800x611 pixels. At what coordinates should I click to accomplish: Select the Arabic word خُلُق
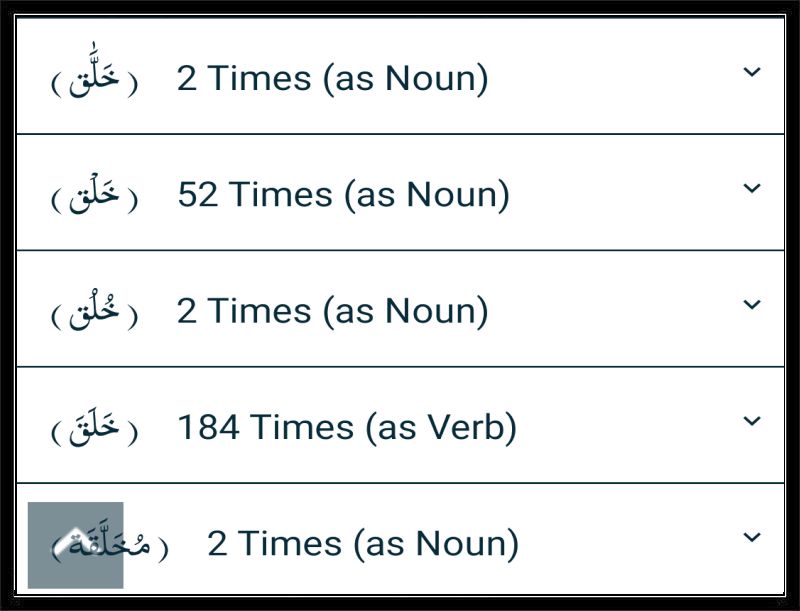click(94, 309)
